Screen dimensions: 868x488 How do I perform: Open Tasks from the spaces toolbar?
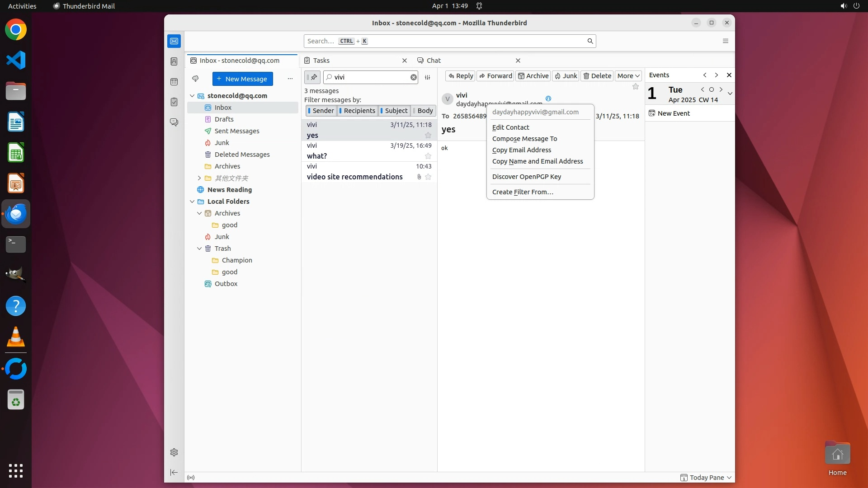(x=174, y=102)
